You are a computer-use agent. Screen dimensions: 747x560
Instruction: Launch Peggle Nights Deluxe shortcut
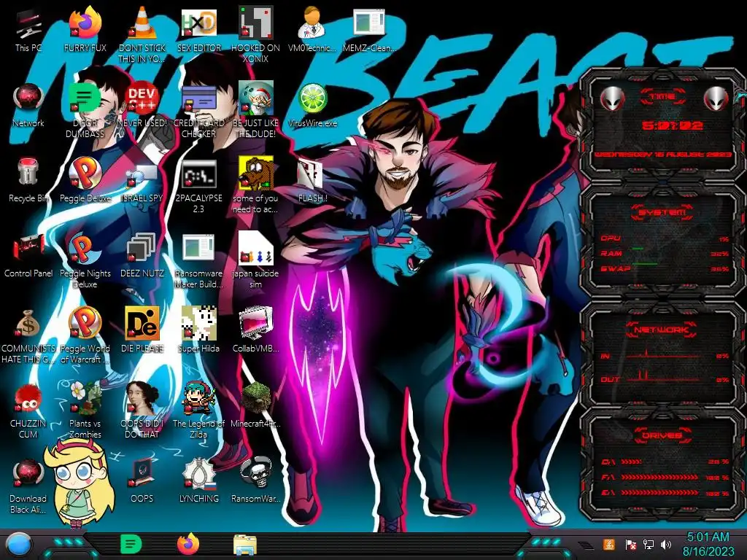coord(85,261)
